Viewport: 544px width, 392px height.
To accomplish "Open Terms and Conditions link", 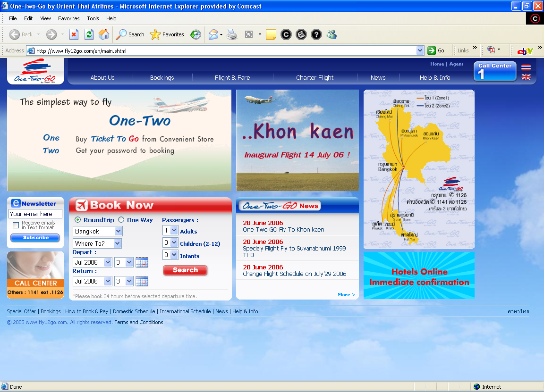I will 139,322.
